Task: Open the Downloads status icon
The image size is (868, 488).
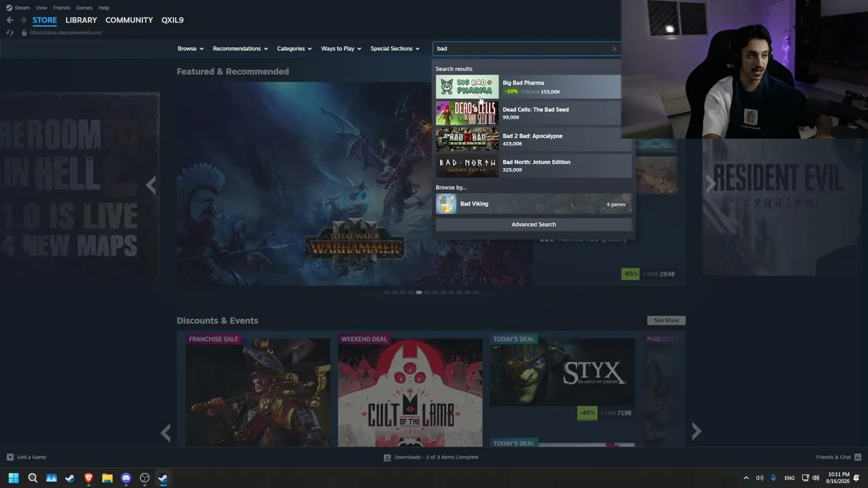Action: 387,457
